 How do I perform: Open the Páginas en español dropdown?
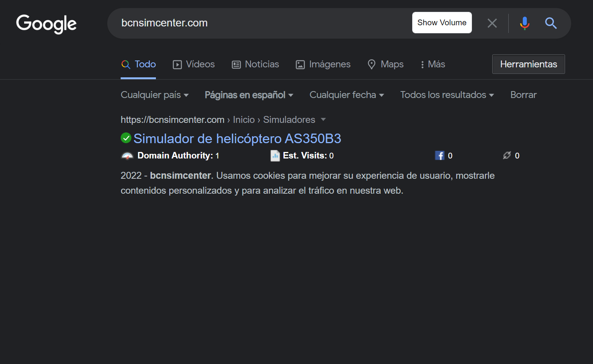[x=249, y=95]
